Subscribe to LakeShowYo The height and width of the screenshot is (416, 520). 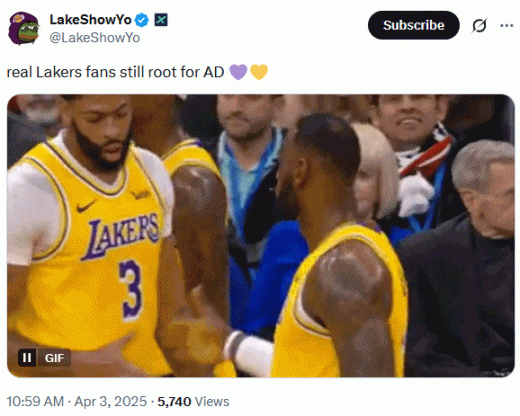tap(413, 25)
